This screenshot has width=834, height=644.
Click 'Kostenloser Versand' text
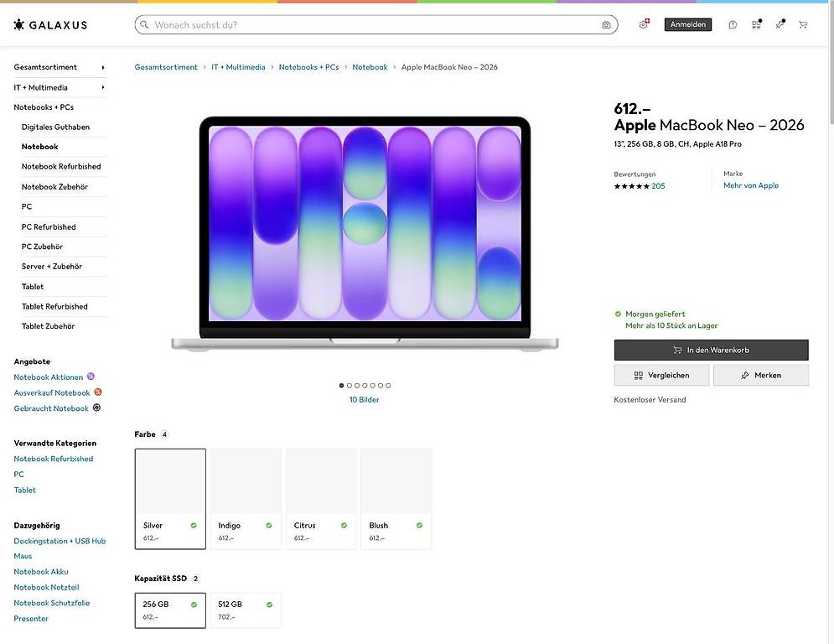click(x=650, y=400)
